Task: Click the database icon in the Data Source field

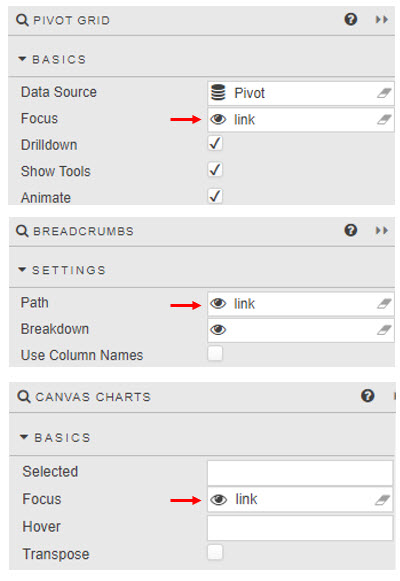Action: tap(218, 93)
